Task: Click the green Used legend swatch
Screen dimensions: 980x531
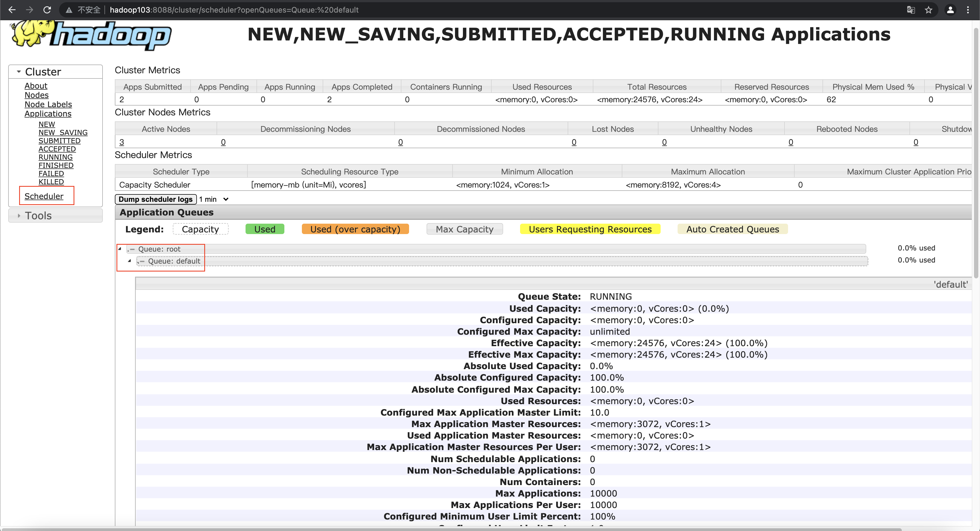Action: [265, 229]
